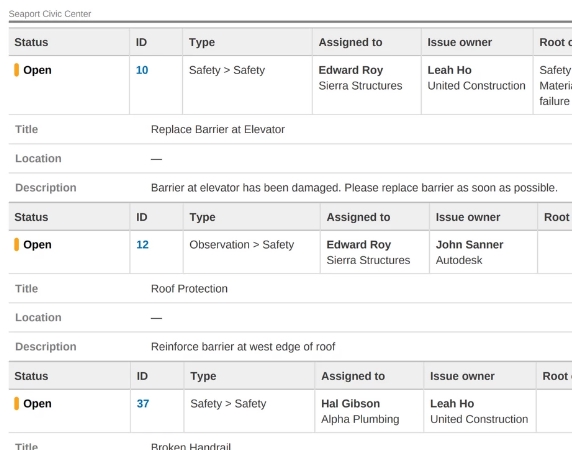The width and height of the screenshot is (572, 450).
Task: Click the Type column header for issue 37
Action: [203, 376]
